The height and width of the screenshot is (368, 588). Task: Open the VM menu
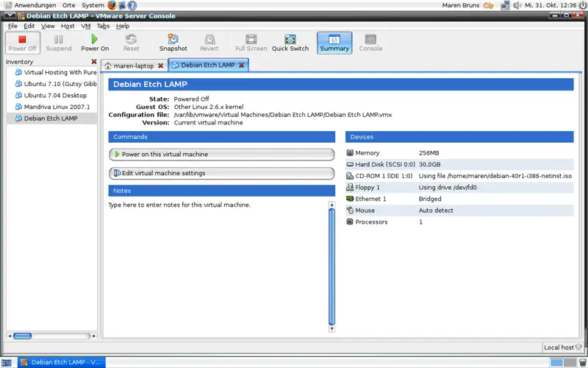(86, 26)
